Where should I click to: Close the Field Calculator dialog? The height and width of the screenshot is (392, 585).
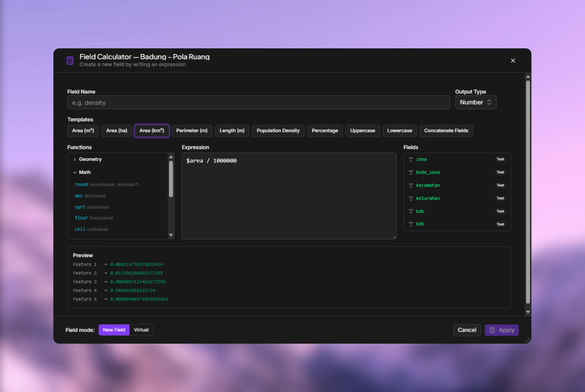pyautogui.click(x=513, y=60)
